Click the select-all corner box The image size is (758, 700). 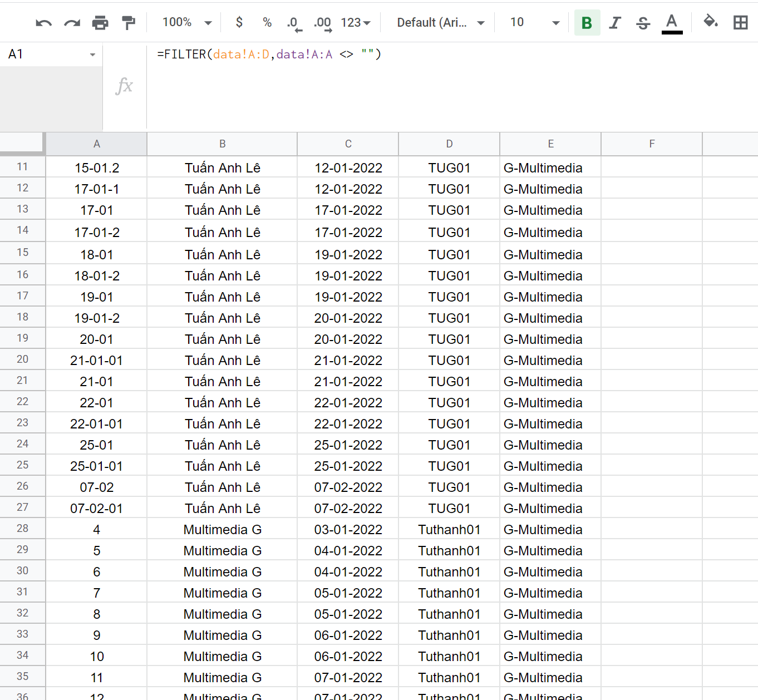pyautogui.click(x=22, y=143)
